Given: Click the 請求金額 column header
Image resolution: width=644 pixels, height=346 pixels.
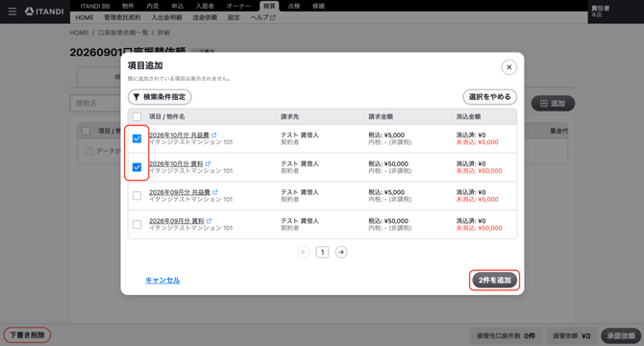Looking at the screenshot, I should pyautogui.click(x=381, y=116).
